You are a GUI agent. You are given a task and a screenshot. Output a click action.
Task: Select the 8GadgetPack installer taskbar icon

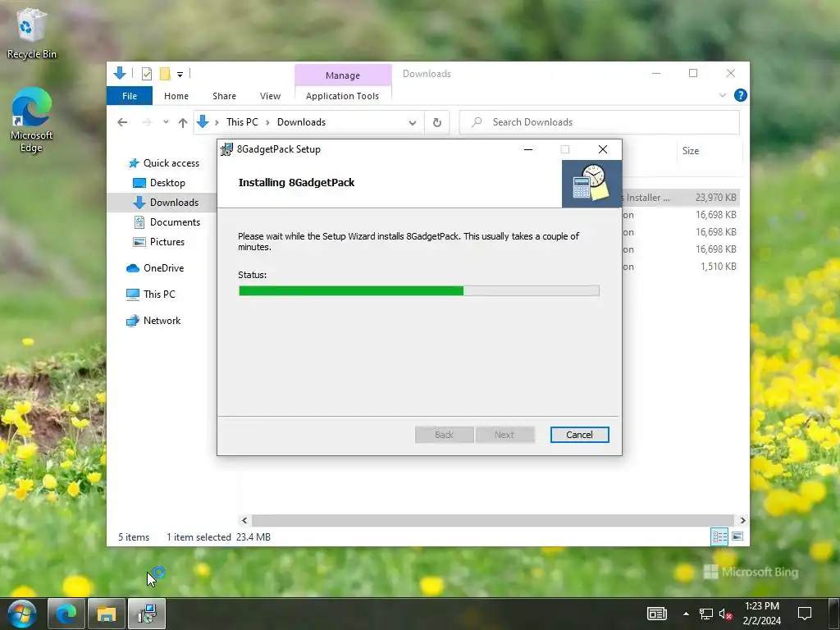click(x=146, y=614)
